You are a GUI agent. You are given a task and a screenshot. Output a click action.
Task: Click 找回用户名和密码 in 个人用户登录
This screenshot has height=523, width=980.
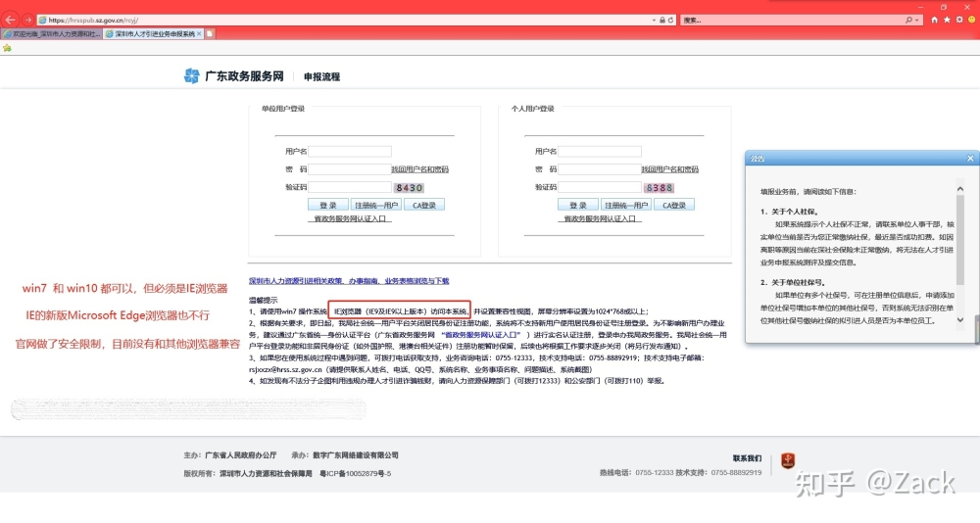pyautogui.click(x=670, y=169)
